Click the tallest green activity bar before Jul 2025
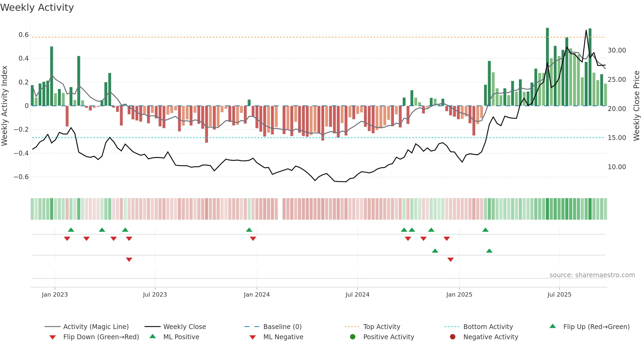The height and width of the screenshot is (362, 644). pos(547,67)
